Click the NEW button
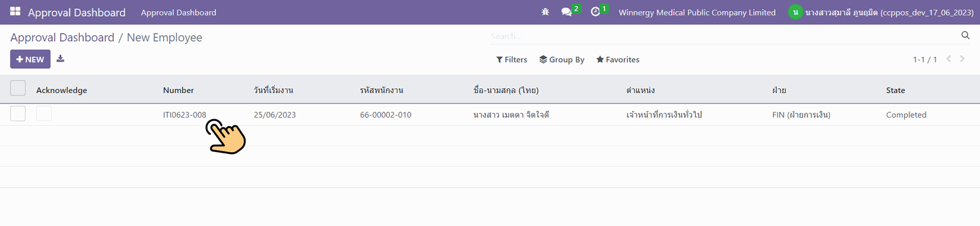980x226 pixels. (30, 59)
